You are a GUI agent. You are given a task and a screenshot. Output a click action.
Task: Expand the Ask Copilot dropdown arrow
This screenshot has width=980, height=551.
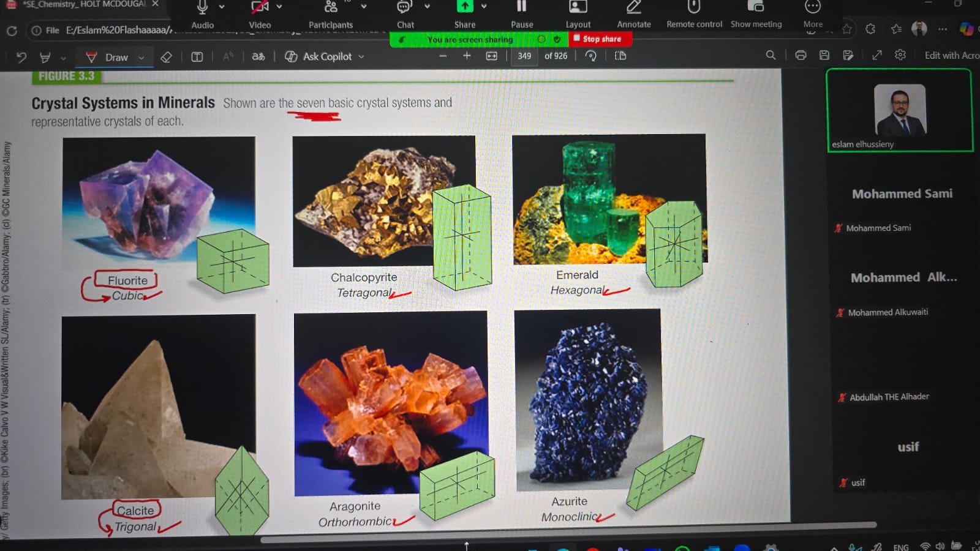[361, 57]
